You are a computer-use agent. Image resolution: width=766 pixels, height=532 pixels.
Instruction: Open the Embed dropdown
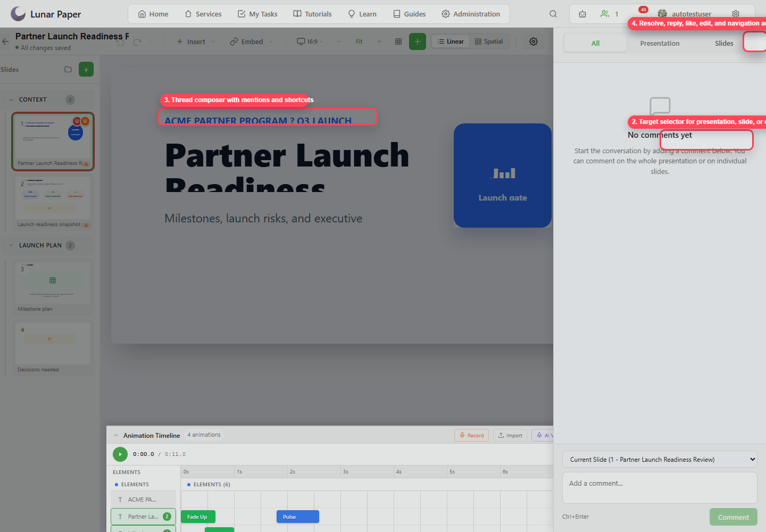[x=252, y=41]
